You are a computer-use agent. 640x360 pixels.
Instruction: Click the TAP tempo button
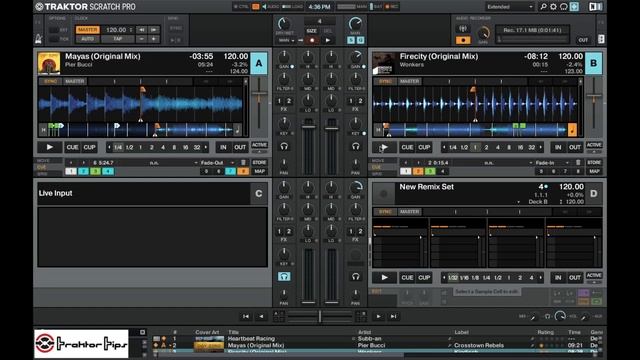point(118,39)
